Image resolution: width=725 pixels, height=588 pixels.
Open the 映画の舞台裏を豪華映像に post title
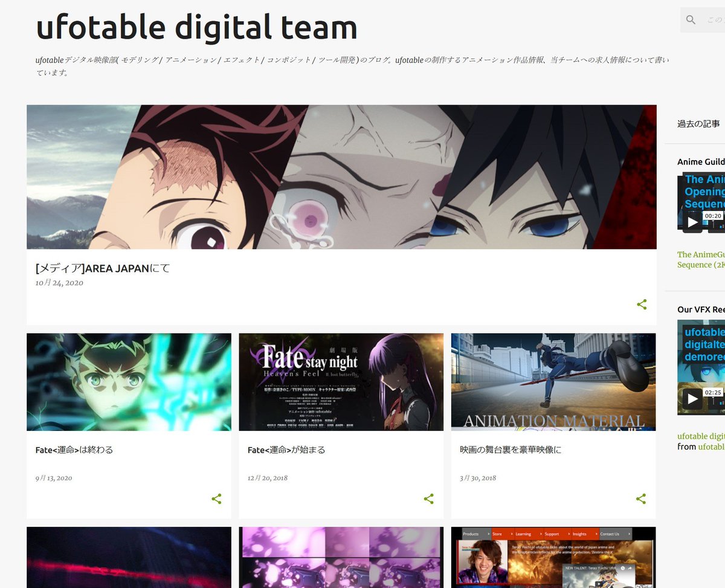tap(511, 450)
